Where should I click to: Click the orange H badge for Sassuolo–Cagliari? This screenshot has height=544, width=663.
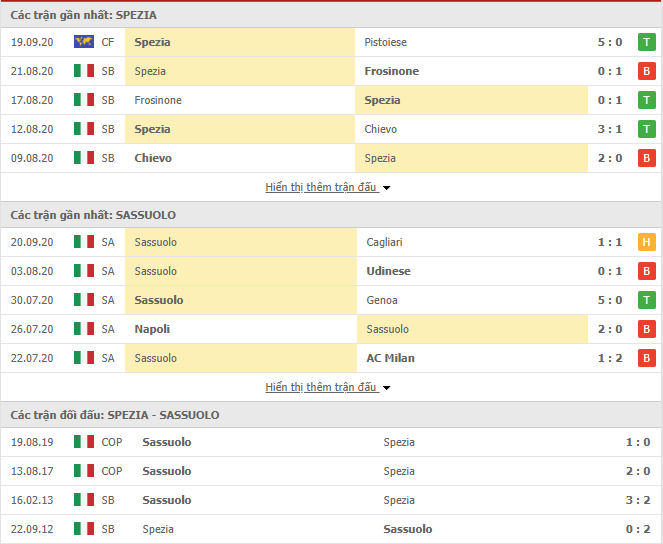[x=647, y=242]
